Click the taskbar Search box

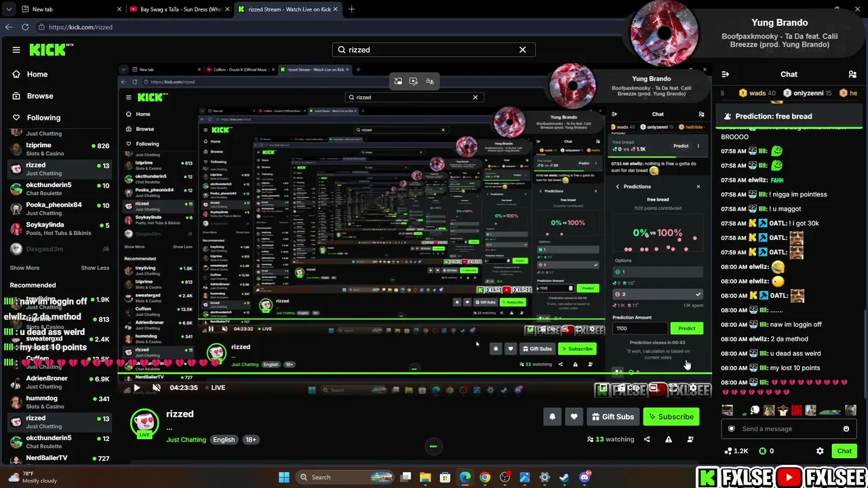click(346, 477)
